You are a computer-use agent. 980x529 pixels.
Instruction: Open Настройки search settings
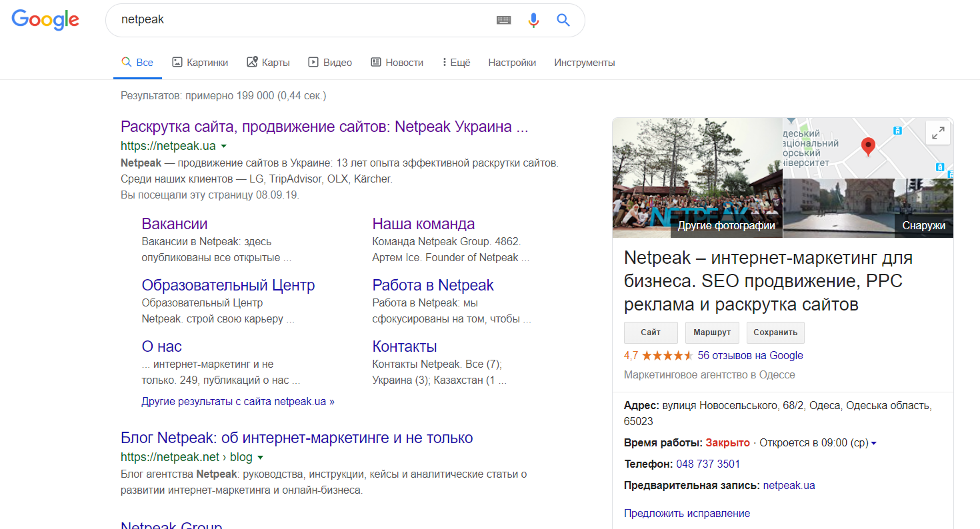click(x=512, y=63)
